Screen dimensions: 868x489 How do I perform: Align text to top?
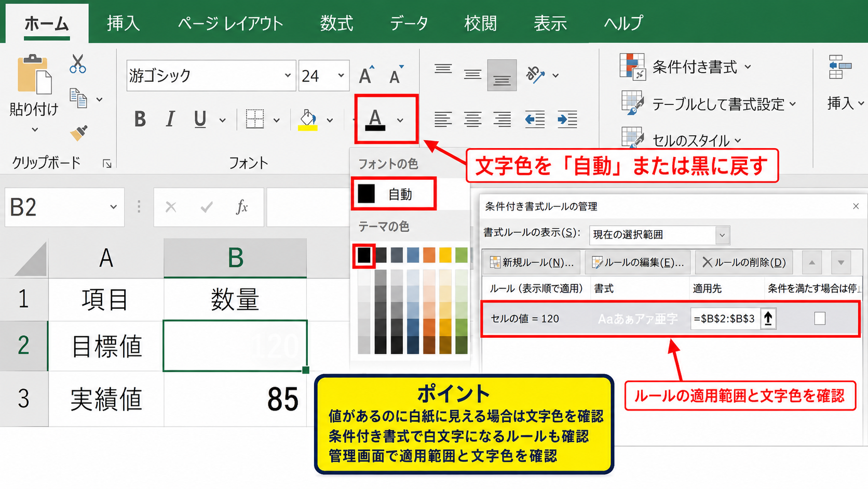pos(443,69)
